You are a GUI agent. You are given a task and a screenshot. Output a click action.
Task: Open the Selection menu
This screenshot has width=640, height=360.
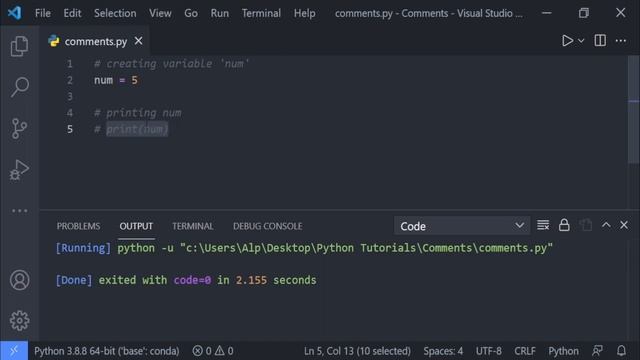click(x=115, y=13)
